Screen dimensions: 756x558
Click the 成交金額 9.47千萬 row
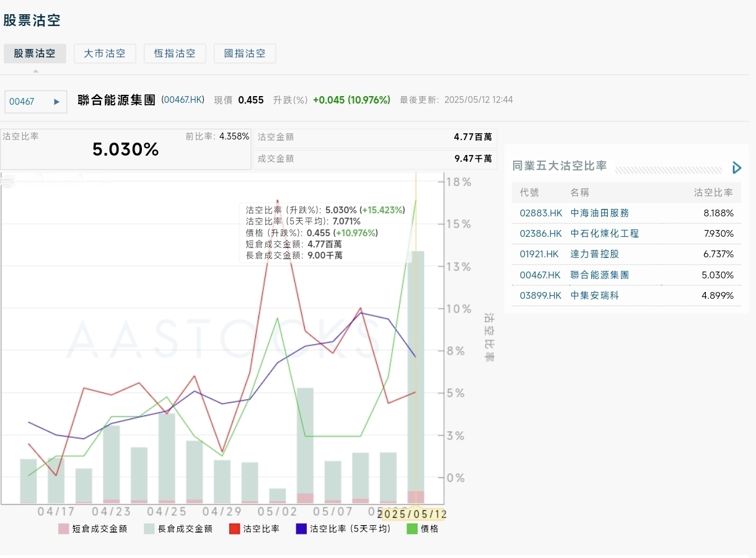[x=375, y=159]
